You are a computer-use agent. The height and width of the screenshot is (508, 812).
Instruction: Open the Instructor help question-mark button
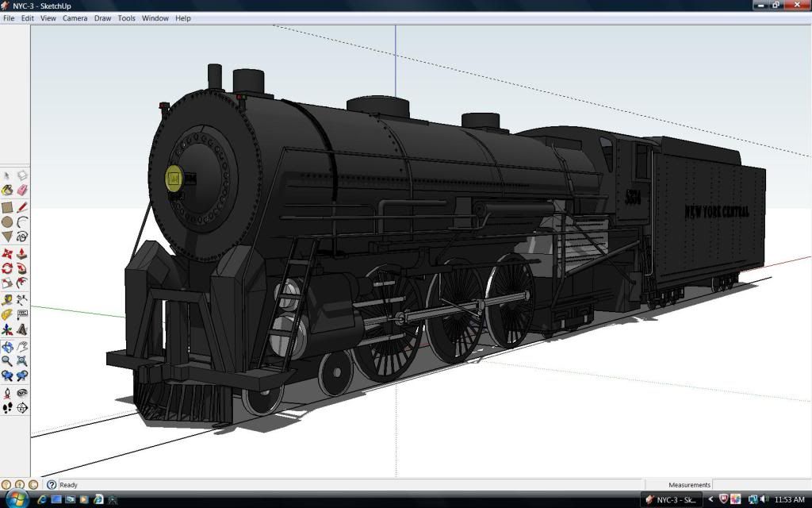pos(52,485)
